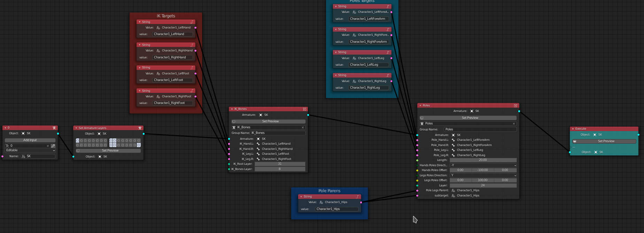Click the header icon of IK_Bones node
This screenshot has width=644, height=233.
tap(305, 109)
